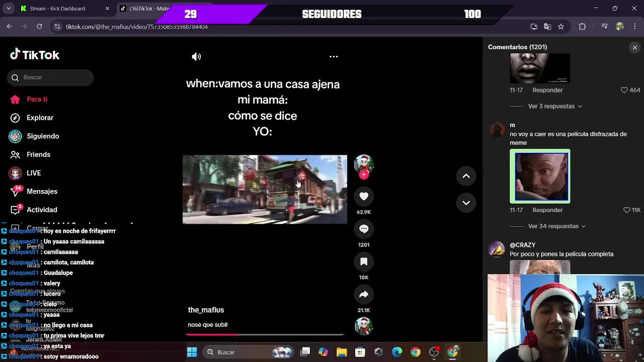644x362 pixels.
Task: Open Task View on the taskbar
Action: (x=305, y=352)
